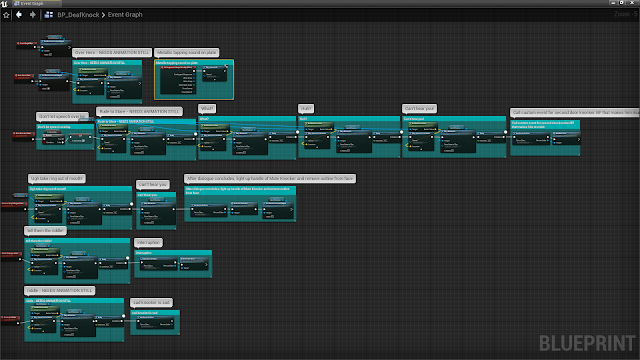Click the title bar of the 'sad knocker is sad' box
Image resolution: width=640 pixels, height=360 pixels.
[155, 313]
